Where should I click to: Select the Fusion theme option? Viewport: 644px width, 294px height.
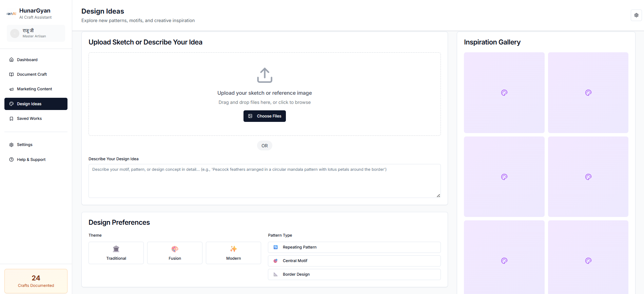175,253
